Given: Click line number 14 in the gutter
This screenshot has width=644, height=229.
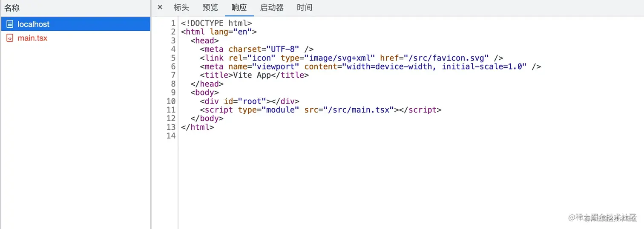Looking at the screenshot, I should point(171,136).
